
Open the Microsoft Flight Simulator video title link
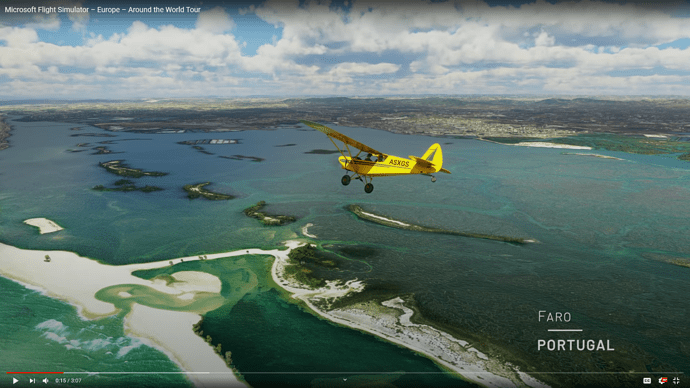pyautogui.click(x=103, y=9)
